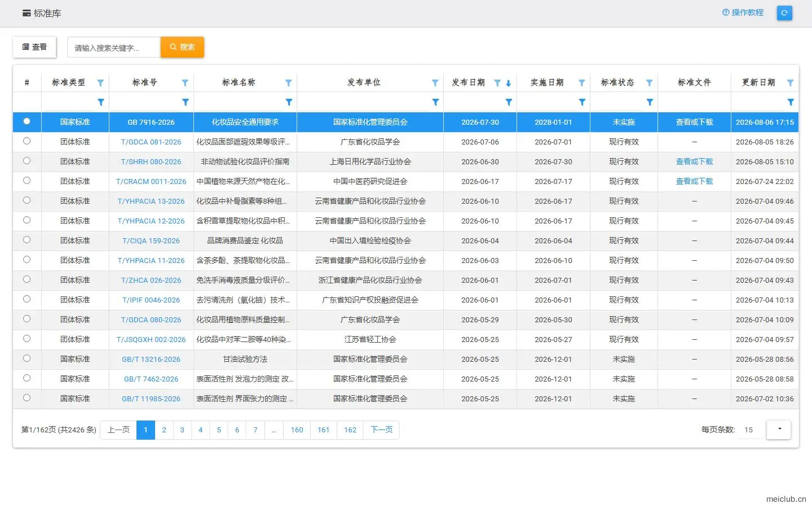Click filter-row funnel icon under 更新日期
The width and height of the screenshot is (812, 508).
tap(791, 102)
